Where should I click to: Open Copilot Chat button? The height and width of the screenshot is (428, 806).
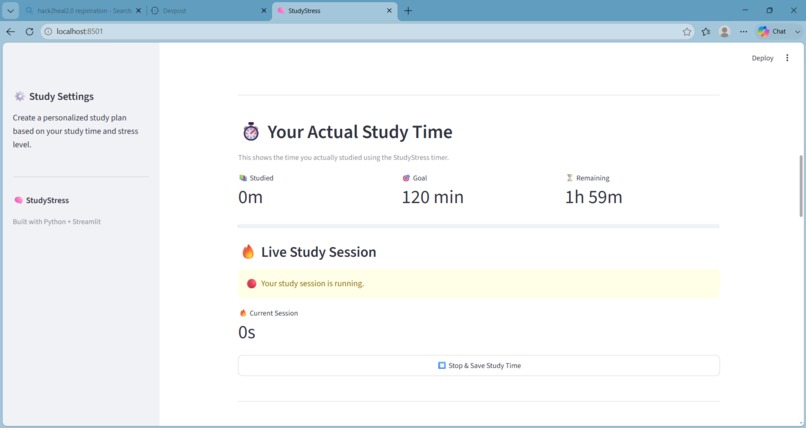[772, 31]
